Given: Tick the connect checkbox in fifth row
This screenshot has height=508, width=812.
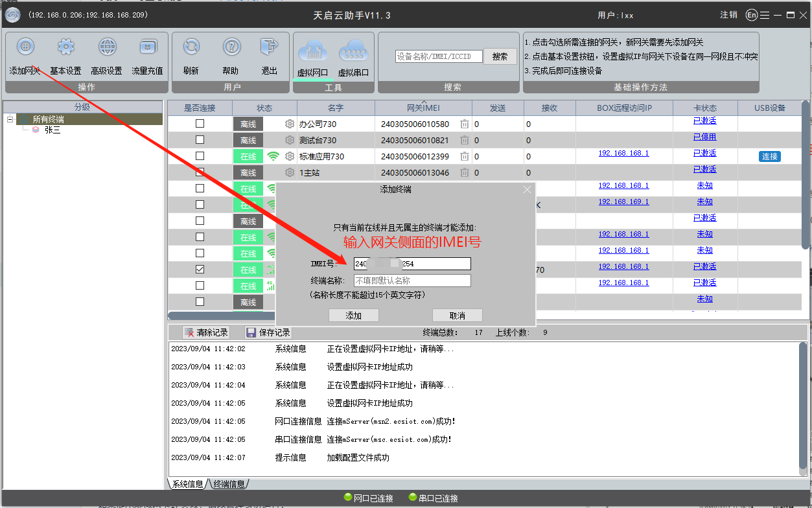Looking at the screenshot, I should coord(200,188).
